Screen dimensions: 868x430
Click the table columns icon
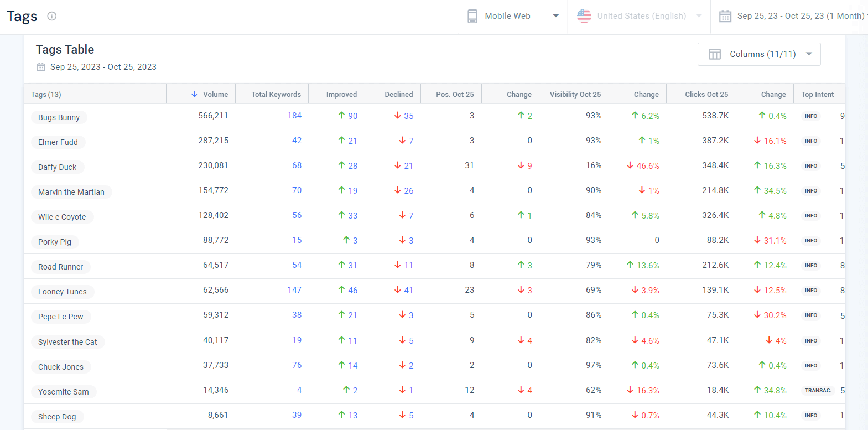[x=715, y=54]
